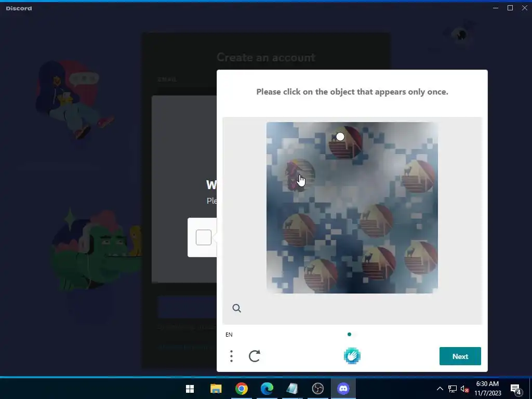Toggle the human-verification checkbox in Discord window

pyautogui.click(x=204, y=237)
